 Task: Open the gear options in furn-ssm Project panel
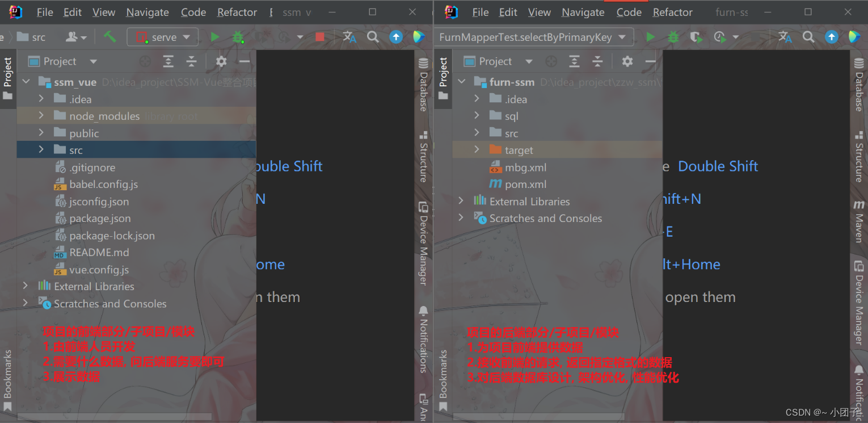[627, 61]
